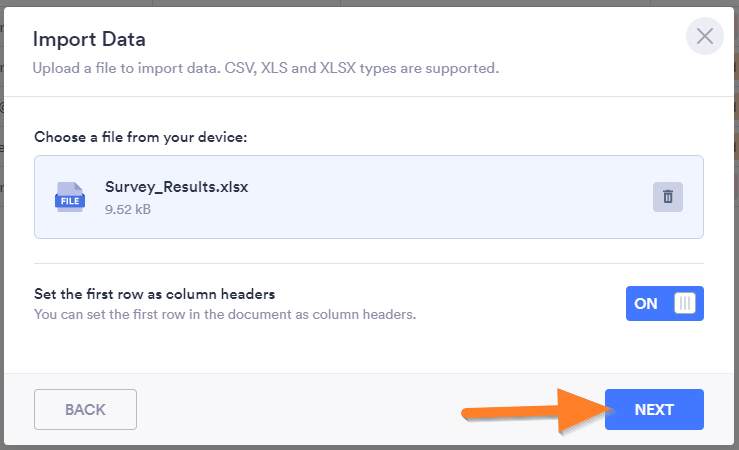Screen dimensions: 739x450
Task: Click the 9.52 kB file size text
Action: (x=128, y=210)
